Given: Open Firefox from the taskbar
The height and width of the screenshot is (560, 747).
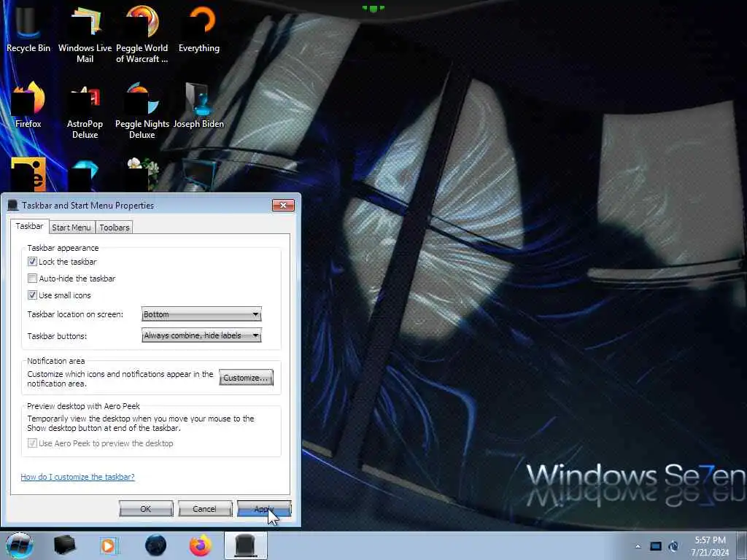Looking at the screenshot, I should pyautogui.click(x=201, y=545).
